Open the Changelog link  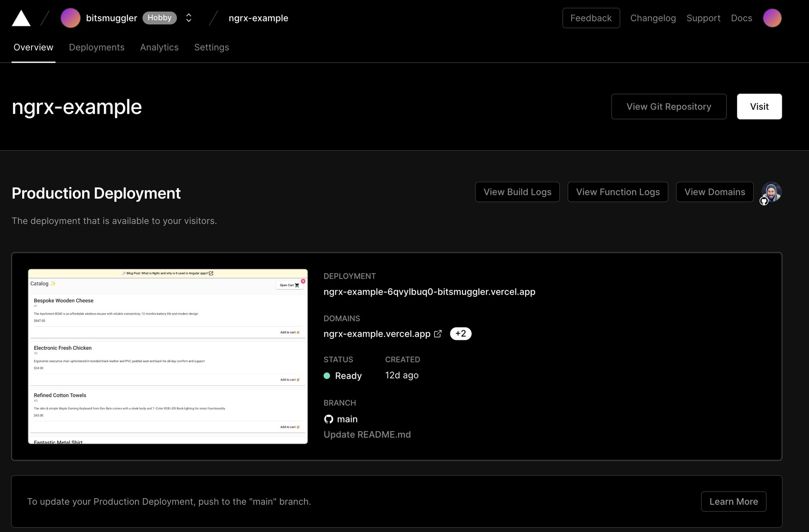[x=653, y=18]
